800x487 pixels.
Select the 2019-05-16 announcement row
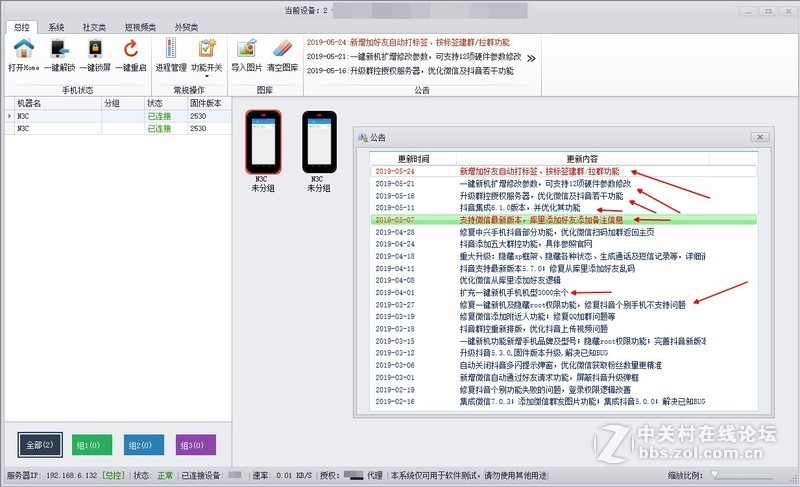click(563, 196)
